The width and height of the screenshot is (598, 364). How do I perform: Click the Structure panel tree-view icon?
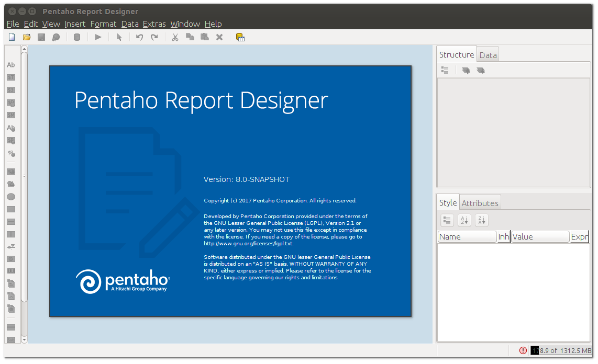pyautogui.click(x=445, y=70)
